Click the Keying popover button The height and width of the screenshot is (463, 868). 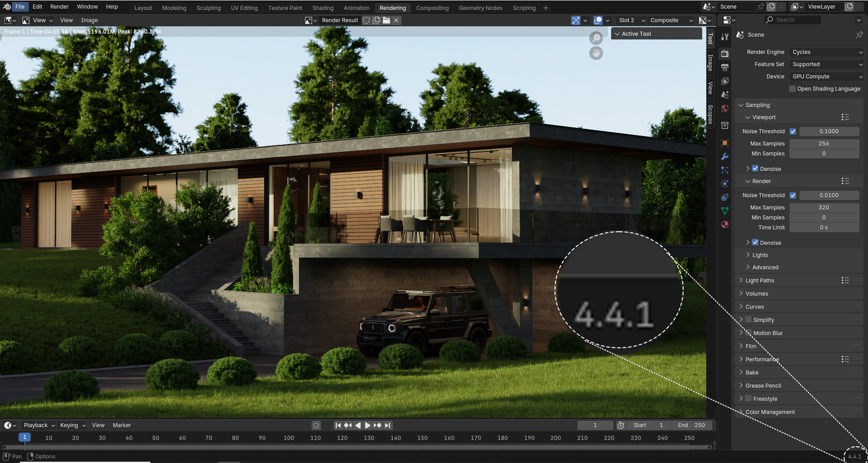coord(72,425)
